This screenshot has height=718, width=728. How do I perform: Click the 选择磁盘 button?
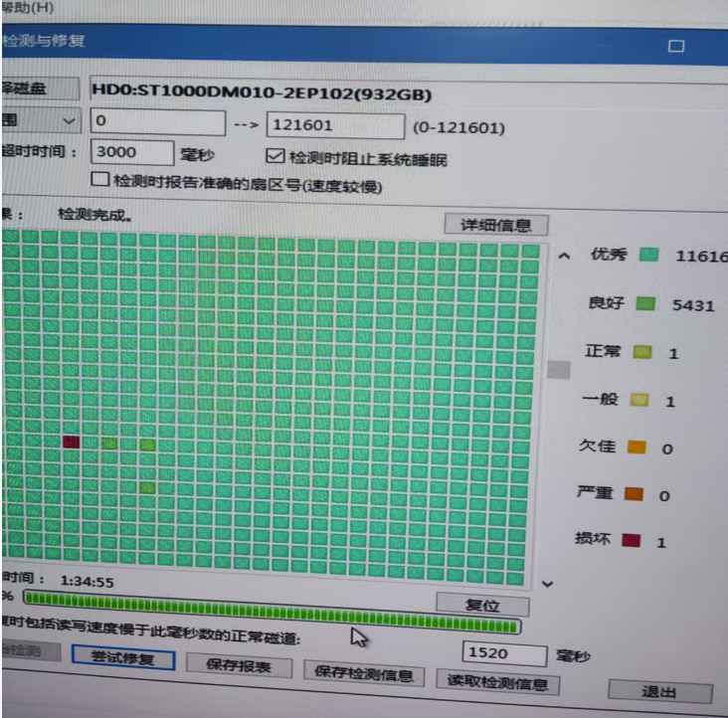click(x=40, y=89)
